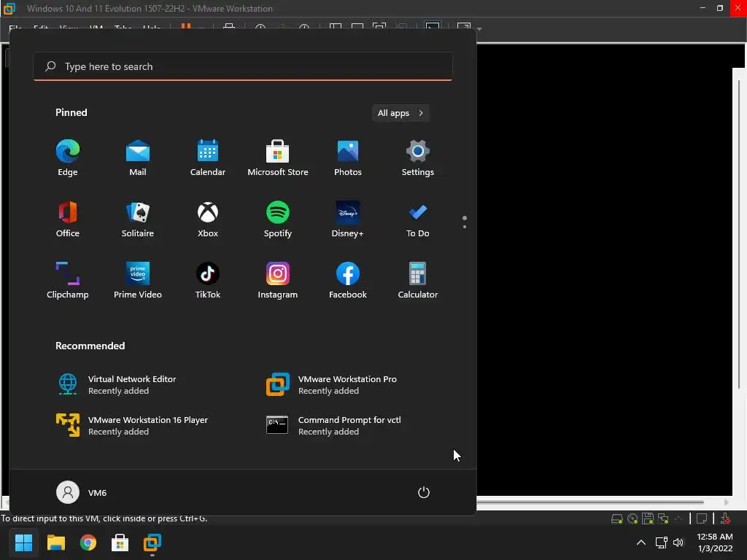Click the VMware horizontal scrollbar
Image resolution: width=747 pixels, height=560 pixels.
point(589,502)
